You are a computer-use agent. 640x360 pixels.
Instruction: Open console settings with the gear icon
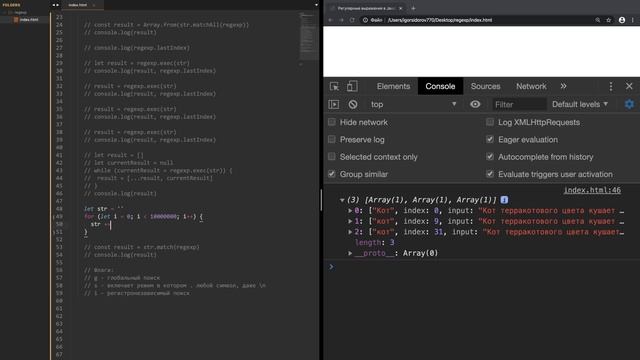[629, 104]
